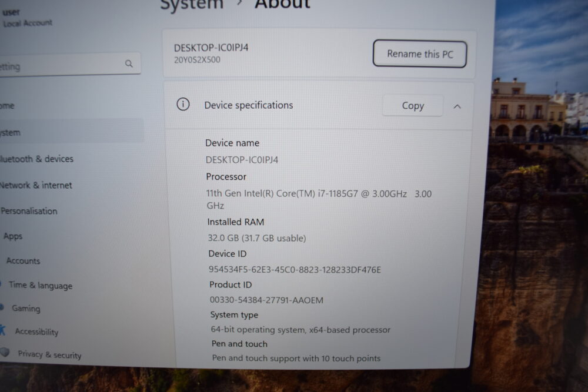
Task: Open Gaming settings
Action: tap(26, 309)
